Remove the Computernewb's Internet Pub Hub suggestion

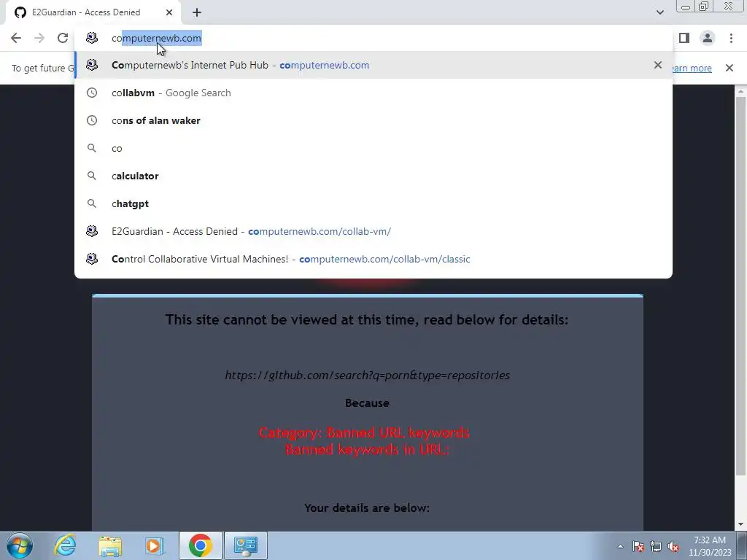(658, 65)
